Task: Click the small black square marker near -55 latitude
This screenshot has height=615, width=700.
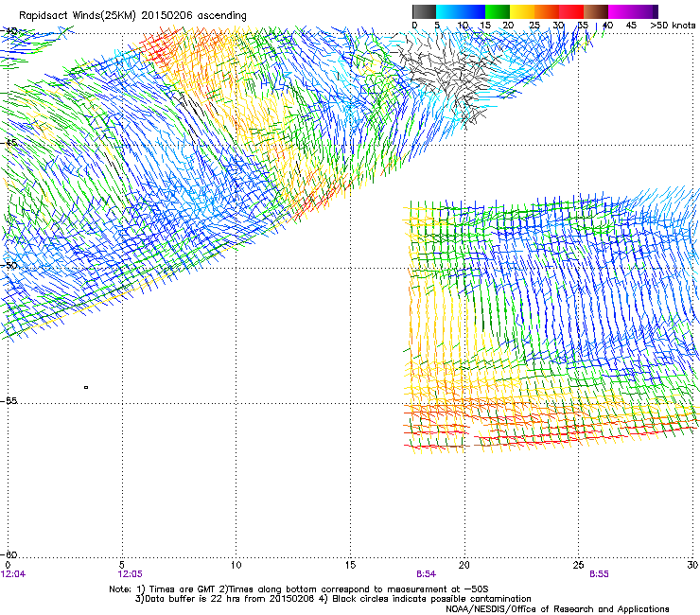Action: (86, 387)
